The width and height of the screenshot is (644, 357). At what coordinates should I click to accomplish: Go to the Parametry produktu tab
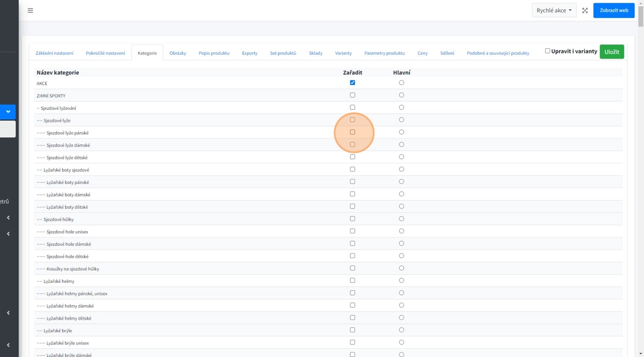coord(384,53)
